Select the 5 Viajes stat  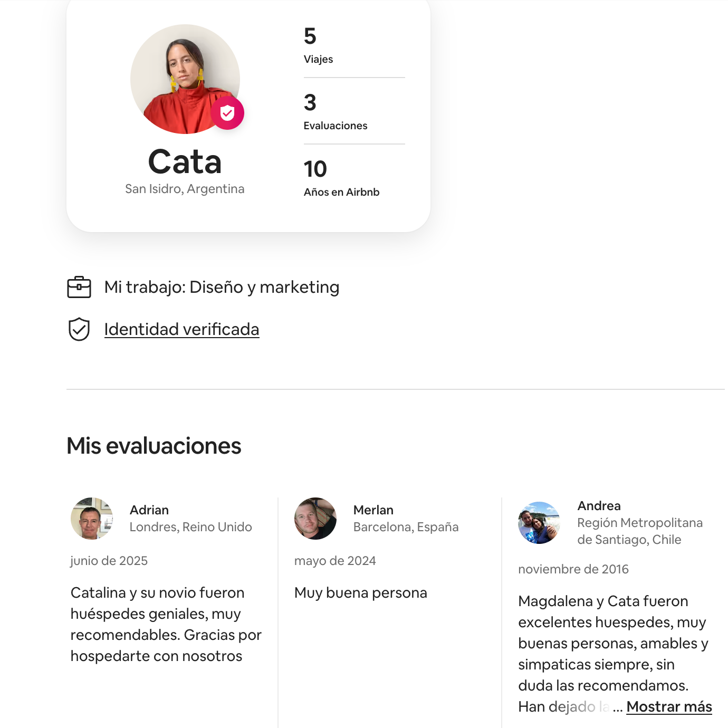[x=354, y=45]
